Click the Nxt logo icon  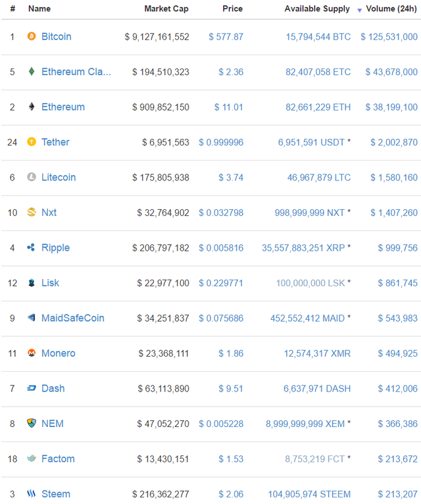click(x=32, y=212)
